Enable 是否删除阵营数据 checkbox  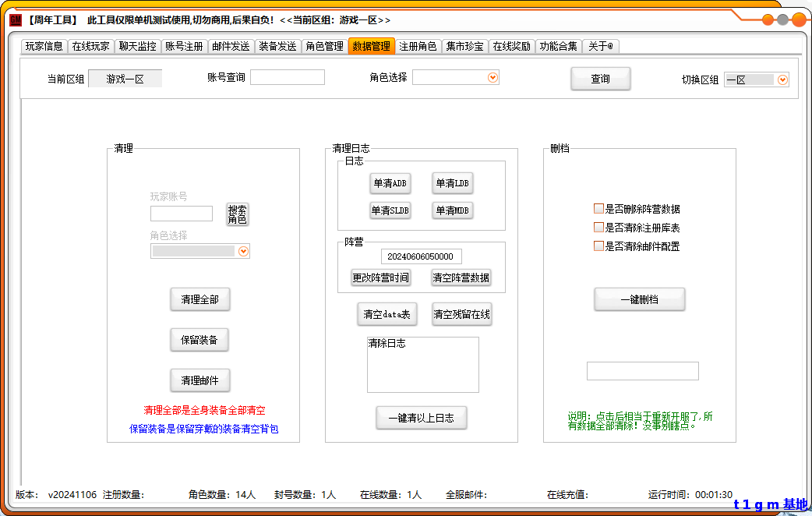(x=598, y=209)
